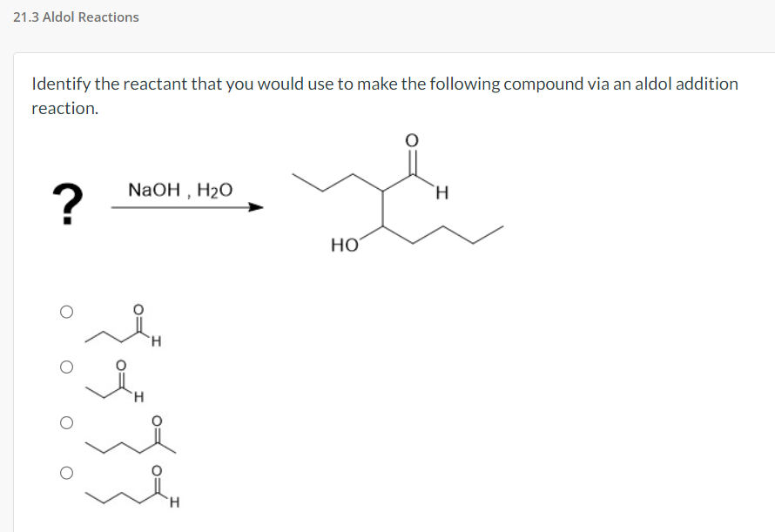Click the carbonyl oxygen of the product
Image resolution: width=775 pixels, height=532 pixels.
pyautogui.click(x=411, y=140)
